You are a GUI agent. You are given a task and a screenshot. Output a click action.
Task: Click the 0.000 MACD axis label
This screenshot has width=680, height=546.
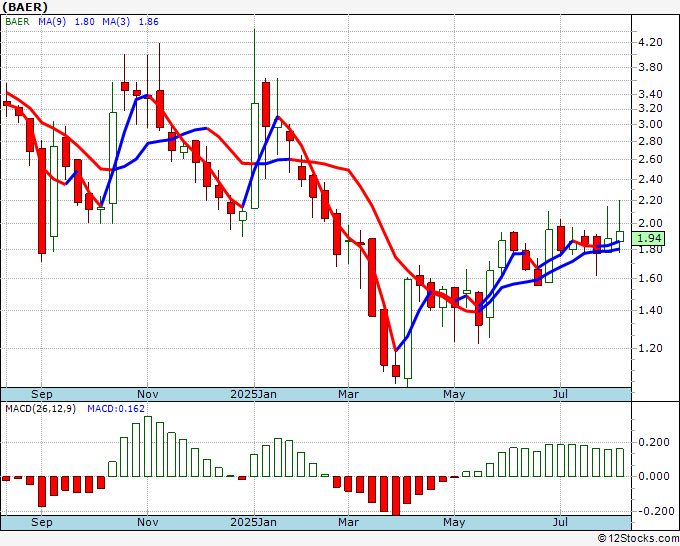click(654, 476)
